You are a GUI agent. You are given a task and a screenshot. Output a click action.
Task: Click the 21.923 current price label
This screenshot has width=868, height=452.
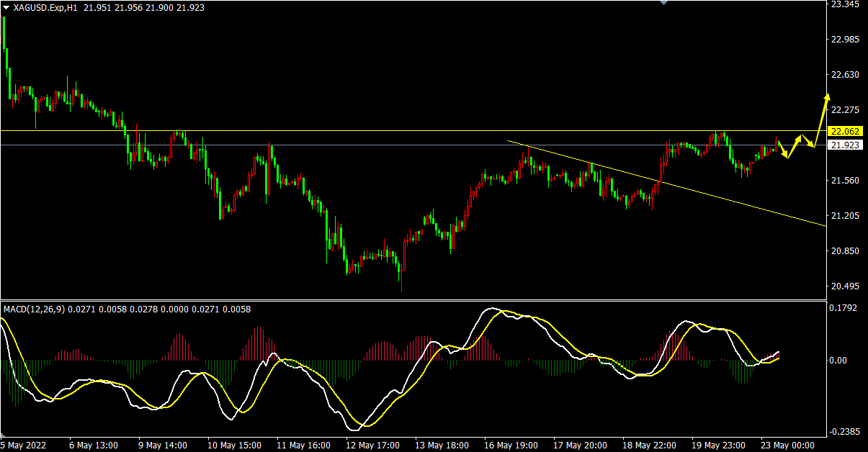click(x=844, y=145)
